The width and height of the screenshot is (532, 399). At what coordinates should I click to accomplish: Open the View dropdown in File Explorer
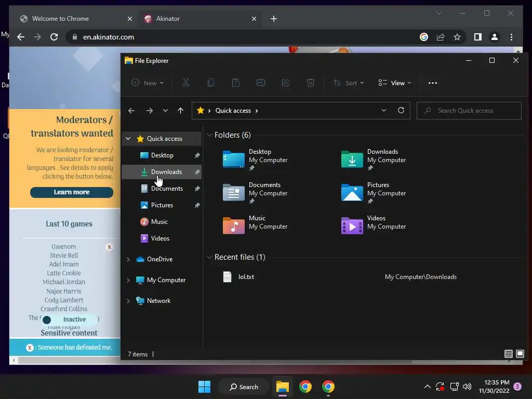tap(395, 83)
